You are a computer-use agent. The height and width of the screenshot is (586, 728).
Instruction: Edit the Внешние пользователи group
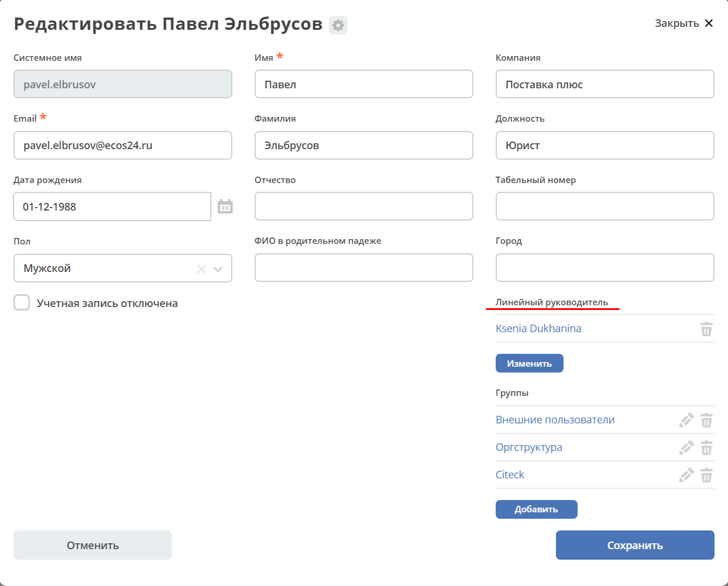click(686, 420)
